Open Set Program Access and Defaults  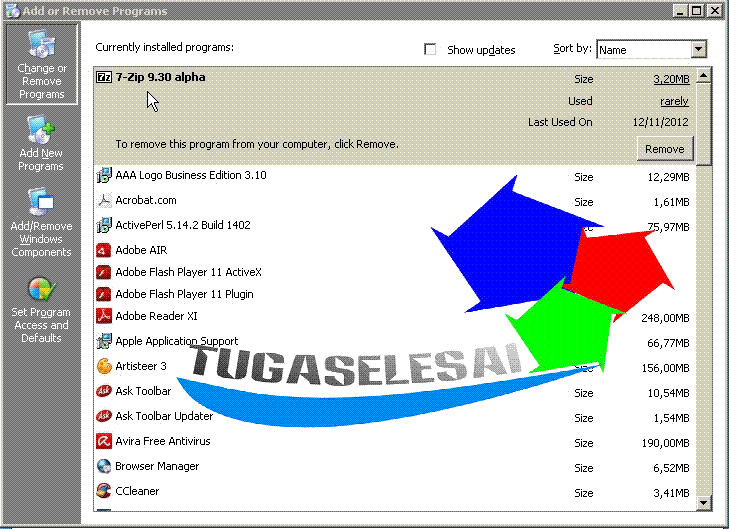(41, 310)
